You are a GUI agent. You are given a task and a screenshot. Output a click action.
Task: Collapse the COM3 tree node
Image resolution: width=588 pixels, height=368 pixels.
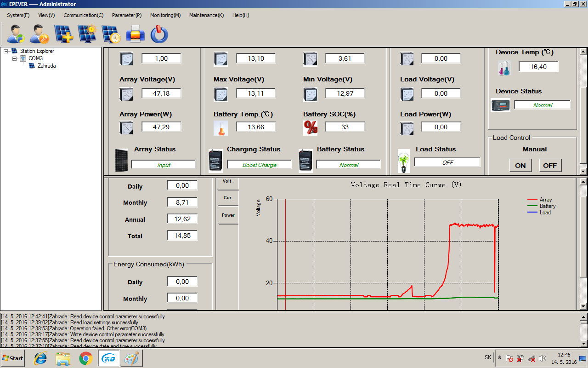coord(15,58)
